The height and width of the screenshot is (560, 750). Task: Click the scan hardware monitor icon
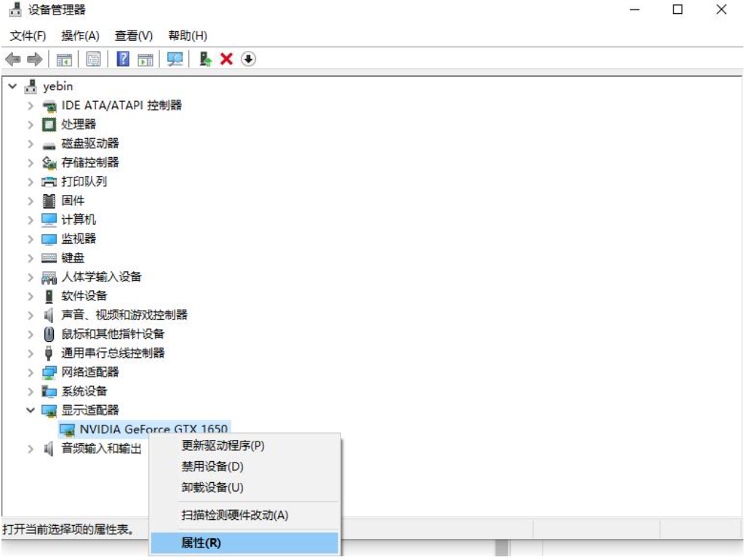[175, 60]
